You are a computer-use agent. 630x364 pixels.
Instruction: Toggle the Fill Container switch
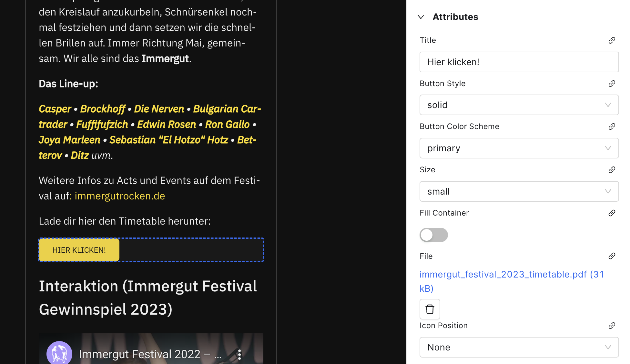[x=434, y=235]
